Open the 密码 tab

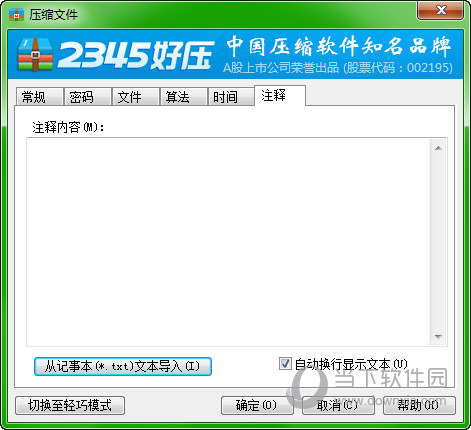coord(87,97)
